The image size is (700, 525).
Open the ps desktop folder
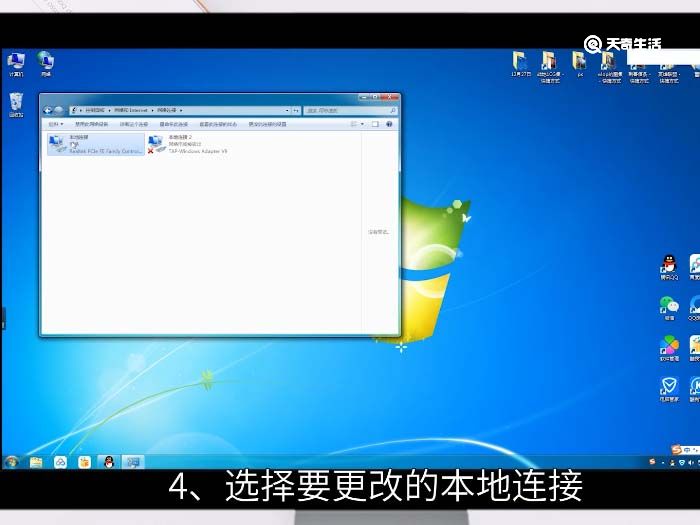coord(579,65)
